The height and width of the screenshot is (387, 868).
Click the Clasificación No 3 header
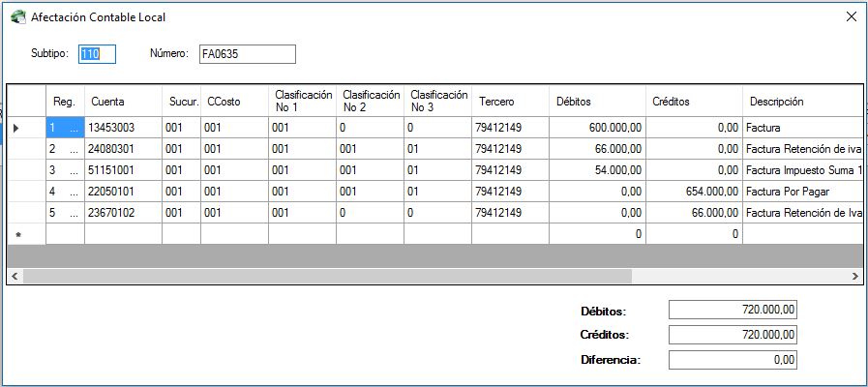pos(438,102)
